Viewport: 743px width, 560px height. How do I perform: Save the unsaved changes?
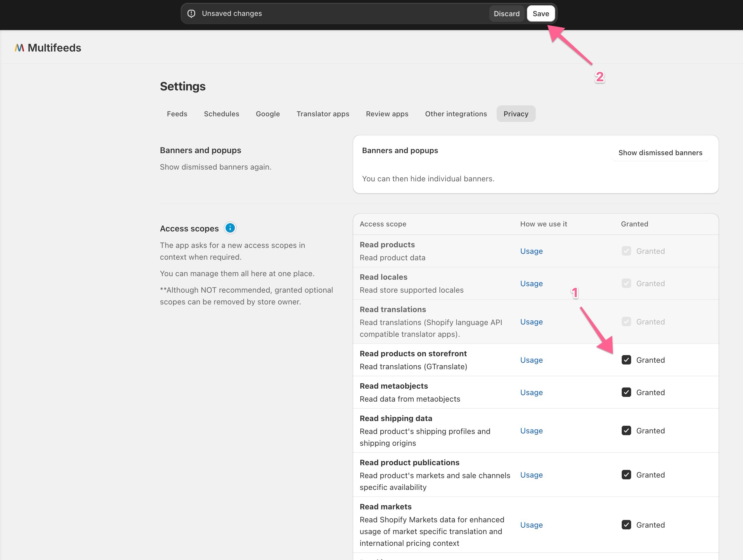(x=541, y=14)
